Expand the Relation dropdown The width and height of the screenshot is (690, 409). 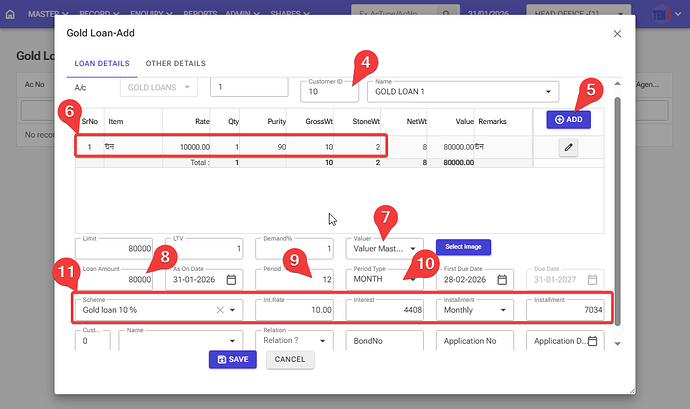point(324,341)
